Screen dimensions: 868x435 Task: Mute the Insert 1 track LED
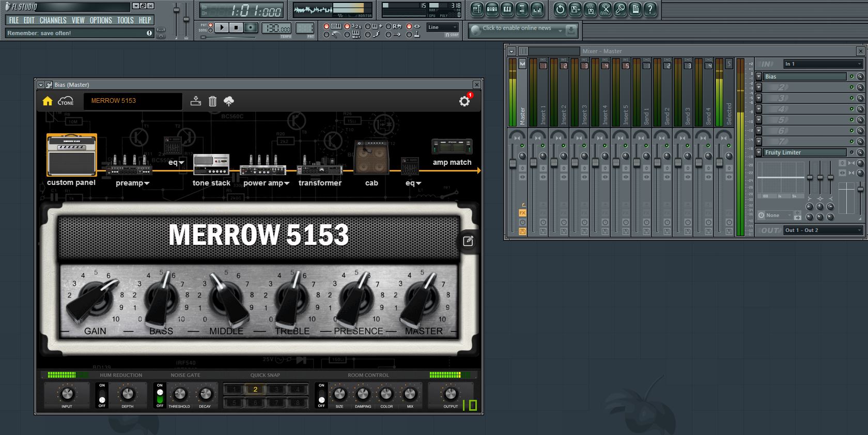click(x=542, y=146)
